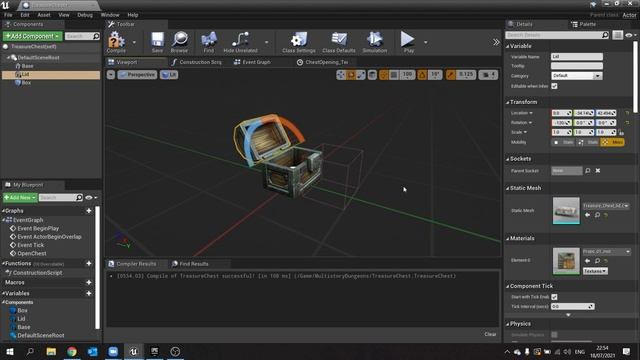Open Class Settings
Image resolution: width=640 pixels, height=360 pixels.
point(299,42)
